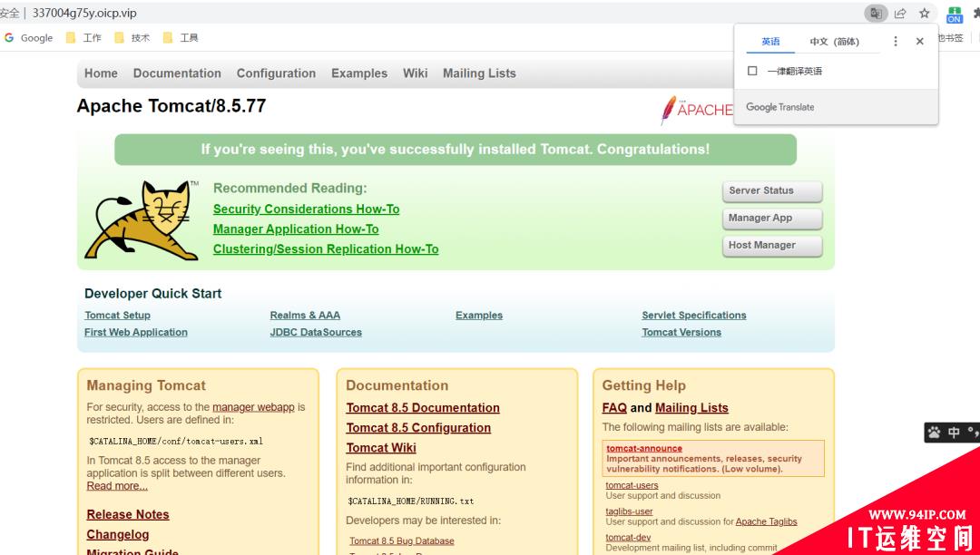Open the Home navigation item
The height and width of the screenshot is (555, 980).
click(102, 73)
